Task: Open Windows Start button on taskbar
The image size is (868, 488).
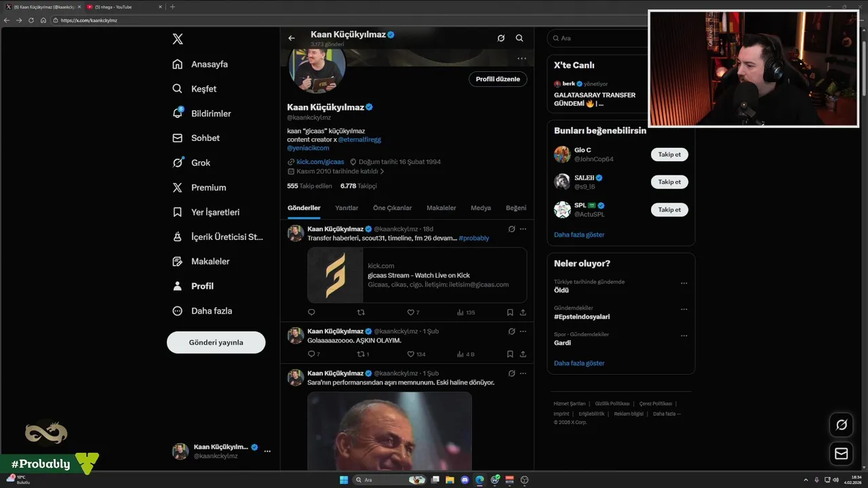Action: tap(344, 480)
